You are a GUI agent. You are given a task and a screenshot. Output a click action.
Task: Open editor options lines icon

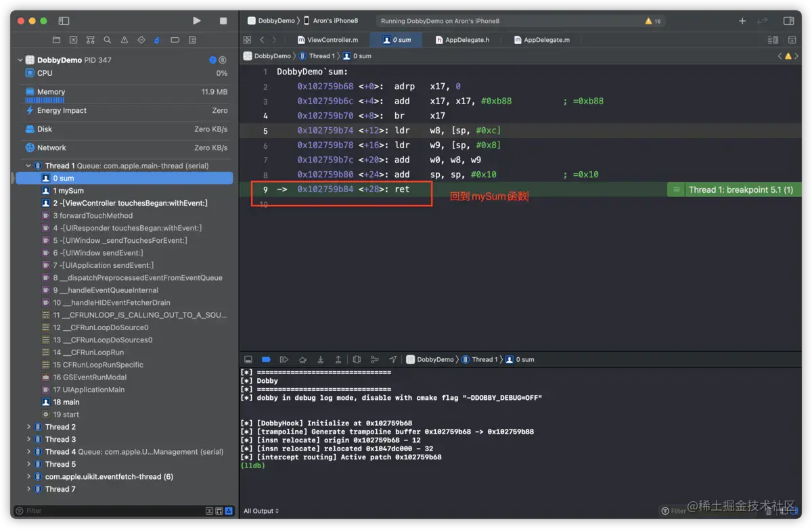773,40
